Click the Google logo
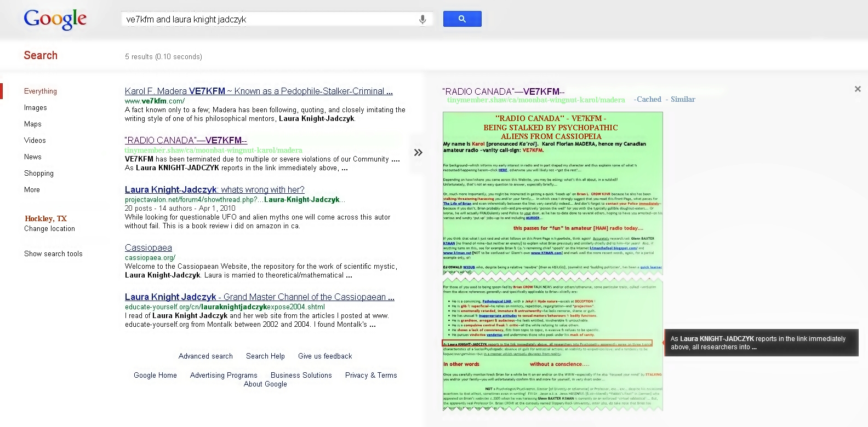868x427 pixels. 55,20
